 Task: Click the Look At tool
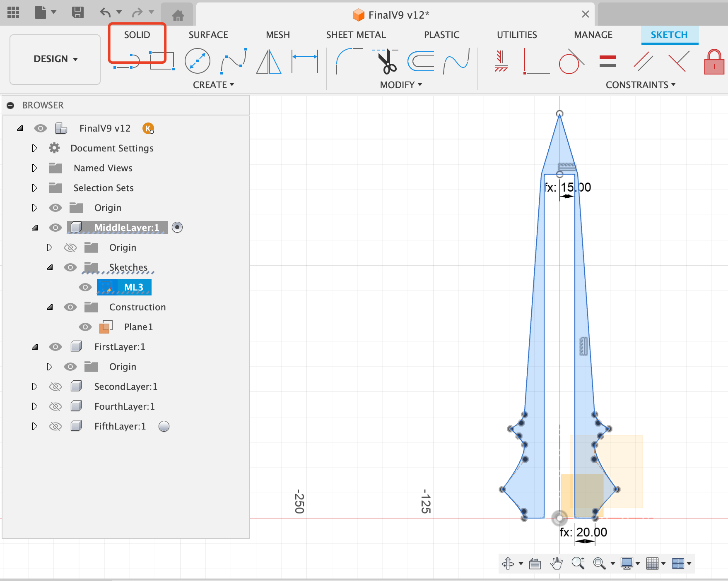click(535, 563)
